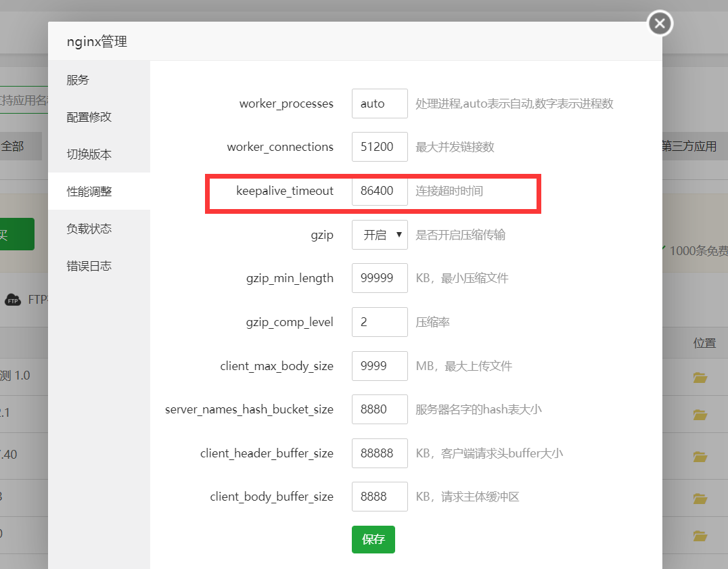728x569 pixels.
Task: Click the worker_processes input field
Action: (x=380, y=104)
